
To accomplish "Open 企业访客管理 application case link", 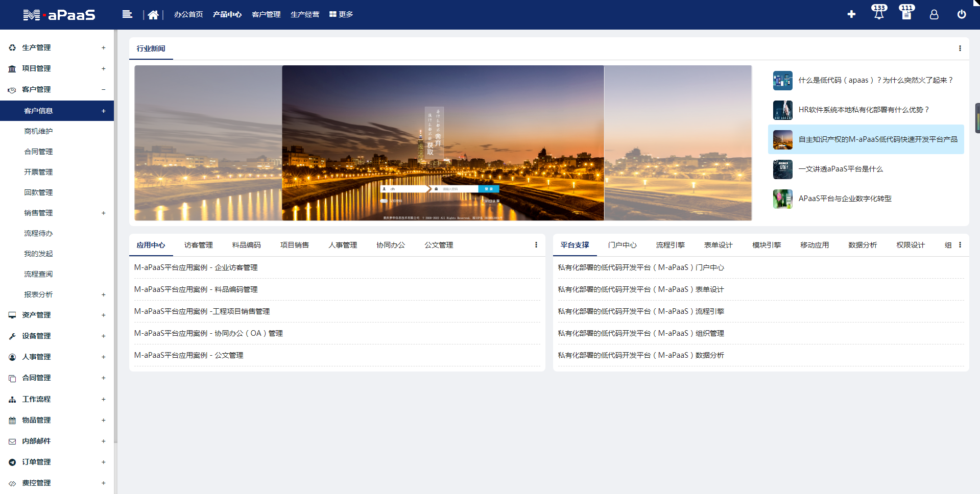I will click(196, 267).
